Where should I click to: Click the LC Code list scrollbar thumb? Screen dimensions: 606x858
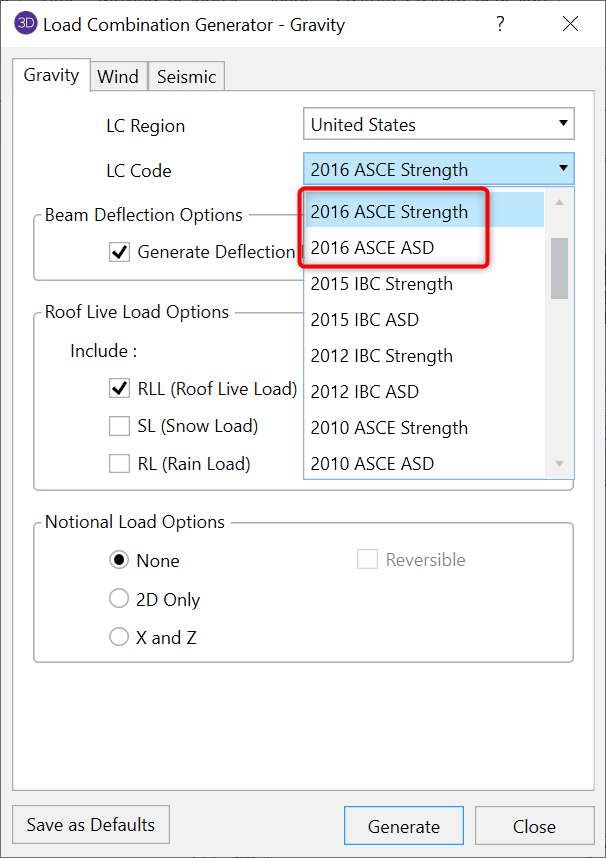click(559, 267)
